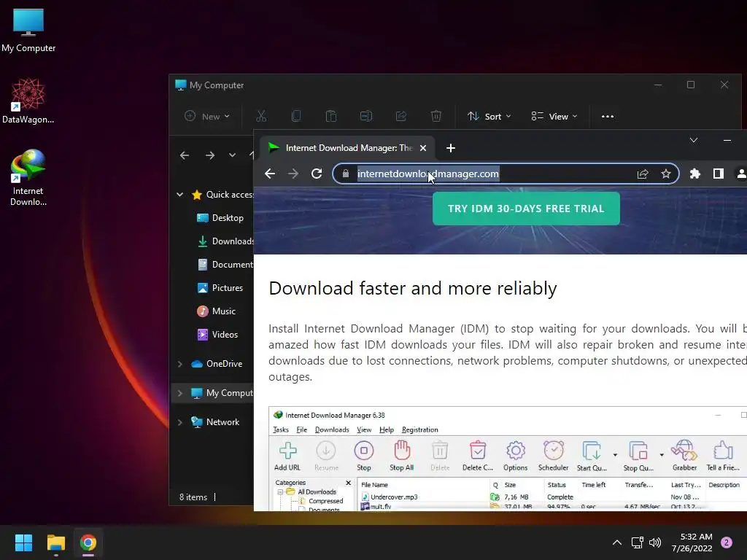Open a new Chrome tab

click(451, 148)
